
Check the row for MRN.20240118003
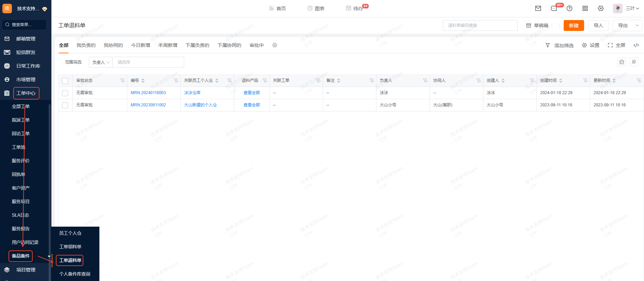(x=65, y=93)
